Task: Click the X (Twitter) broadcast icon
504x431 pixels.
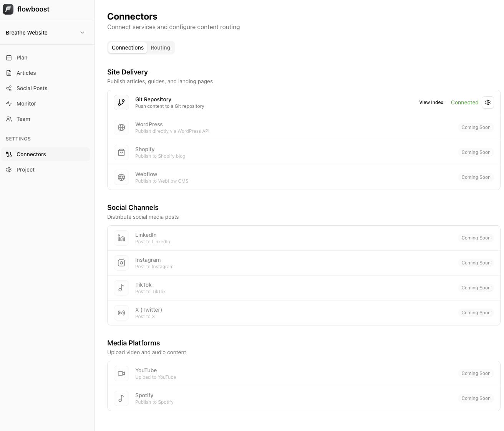Action: pos(121,313)
